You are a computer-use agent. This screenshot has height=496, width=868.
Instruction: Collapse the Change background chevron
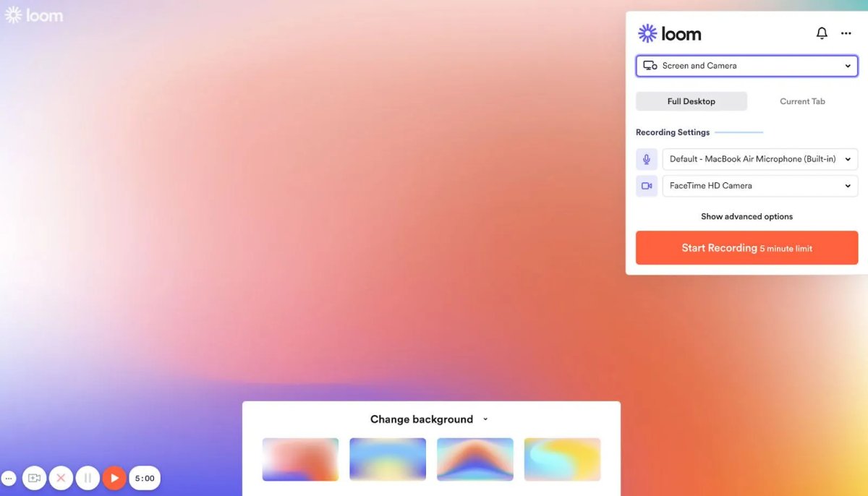point(485,419)
